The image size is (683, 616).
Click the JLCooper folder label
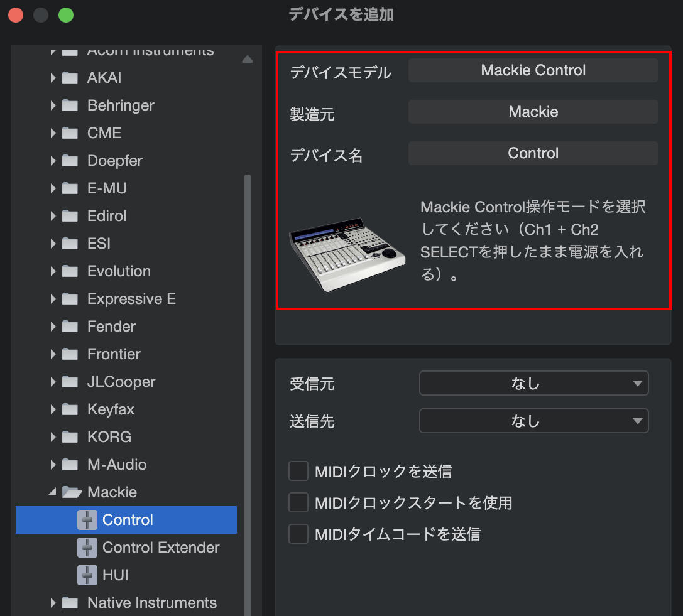pos(121,382)
